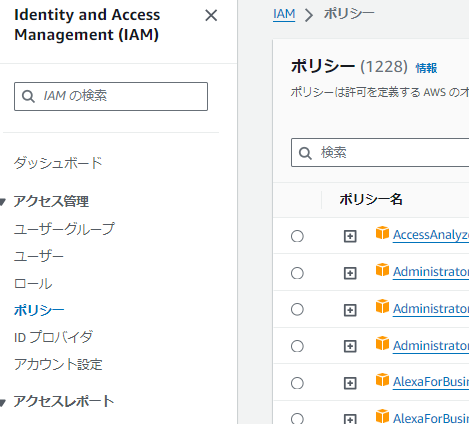Open ダッシュボード in the sidebar
The height and width of the screenshot is (424, 469).
pos(58,163)
